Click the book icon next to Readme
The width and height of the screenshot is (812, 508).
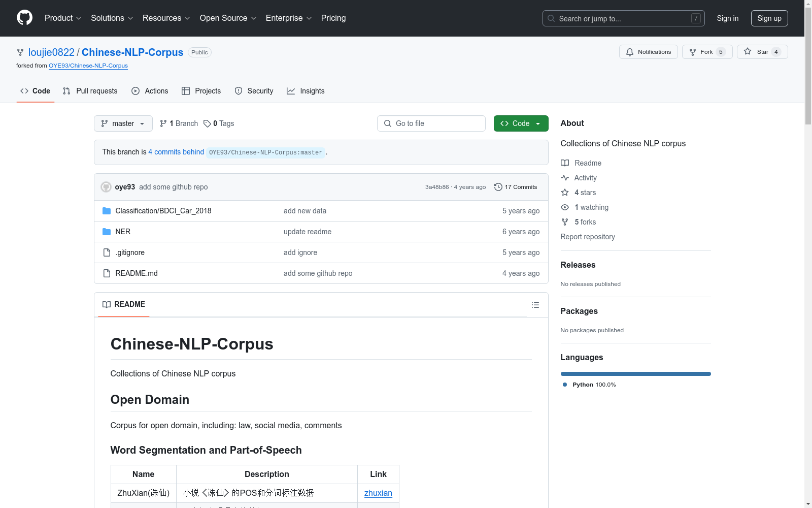pyautogui.click(x=565, y=163)
